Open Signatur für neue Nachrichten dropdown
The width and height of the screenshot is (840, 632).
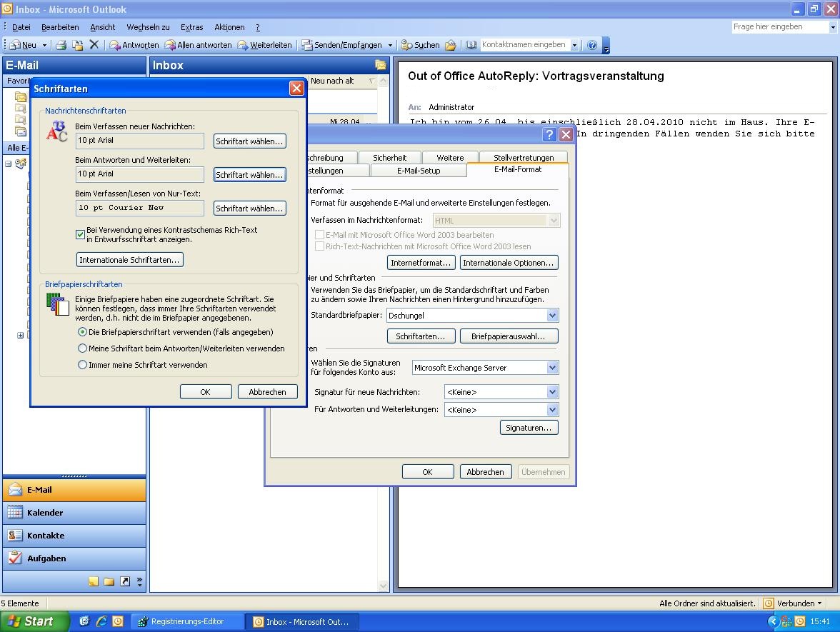(552, 392)
